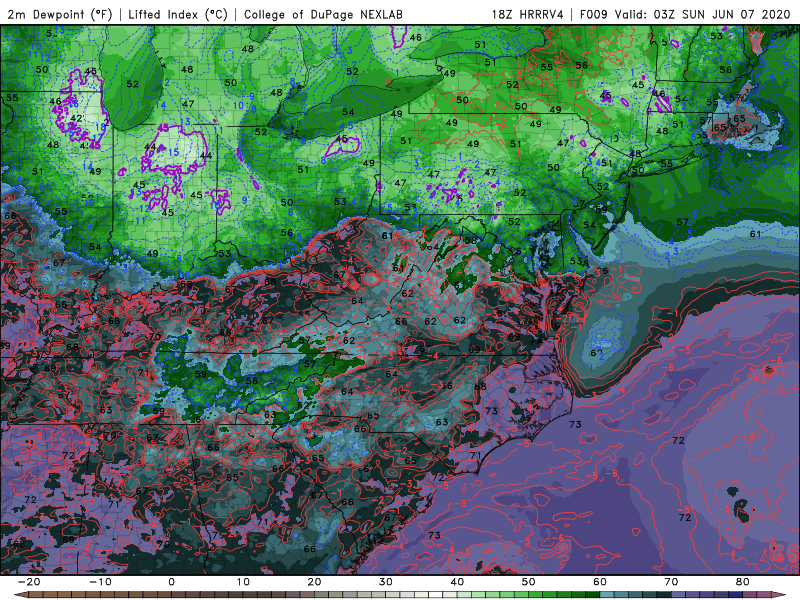
Task: Click the '-20' color scale label
Action: click(29, 582)
